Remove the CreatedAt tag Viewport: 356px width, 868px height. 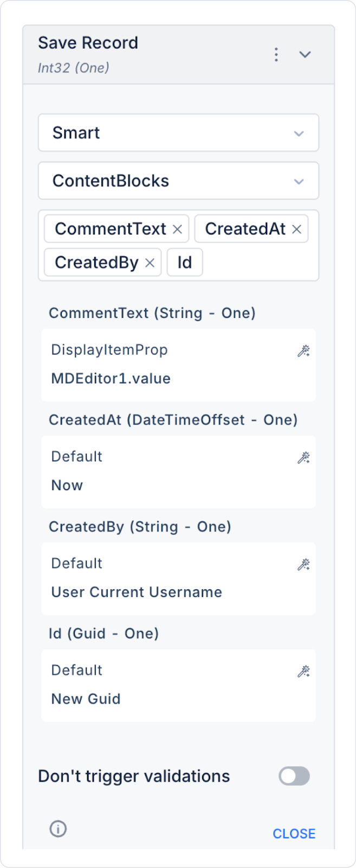(296, 229)
